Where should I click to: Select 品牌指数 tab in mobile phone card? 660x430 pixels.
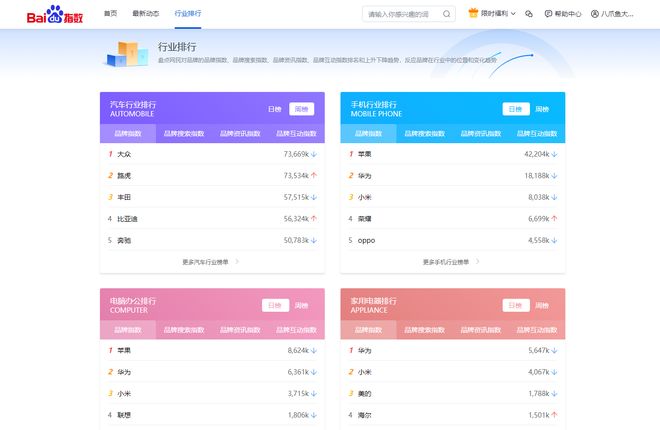[x=368, y=133]
